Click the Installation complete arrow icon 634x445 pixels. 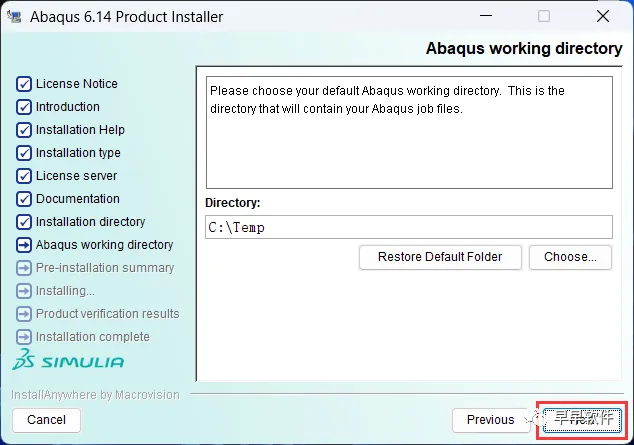click(24, 337)
